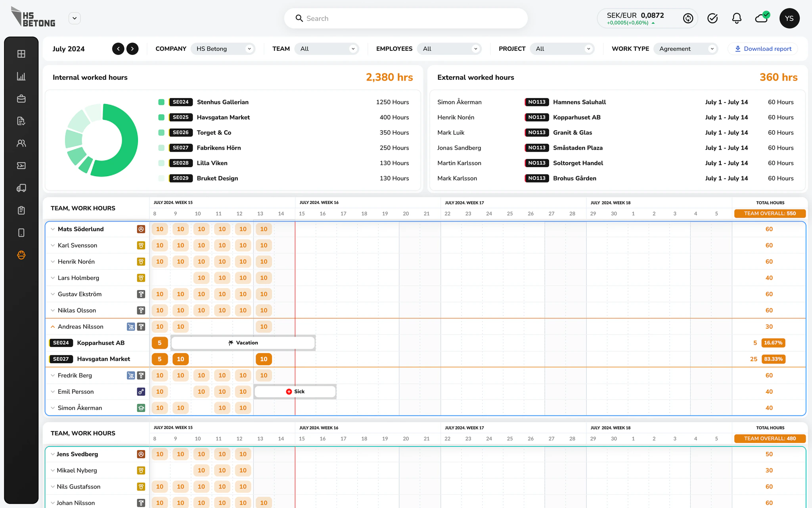Click the role badge next to Emil Persson
The image size is (812, 508).
click(141, 392)
